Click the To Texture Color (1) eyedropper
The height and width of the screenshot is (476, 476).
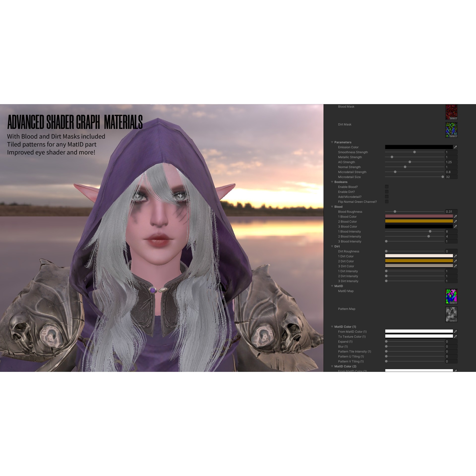[456, 336]
